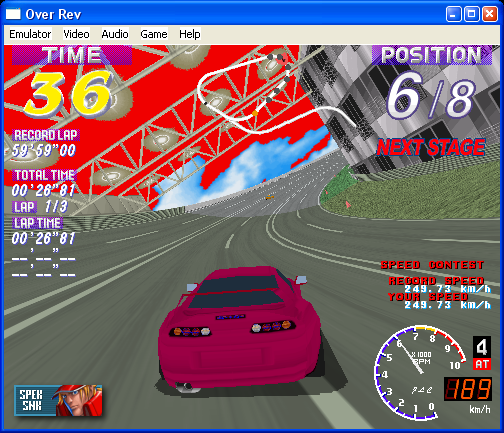Click the RECORD LAP label
This screenshot has height=433, width=504.
[x=46, y=135]
